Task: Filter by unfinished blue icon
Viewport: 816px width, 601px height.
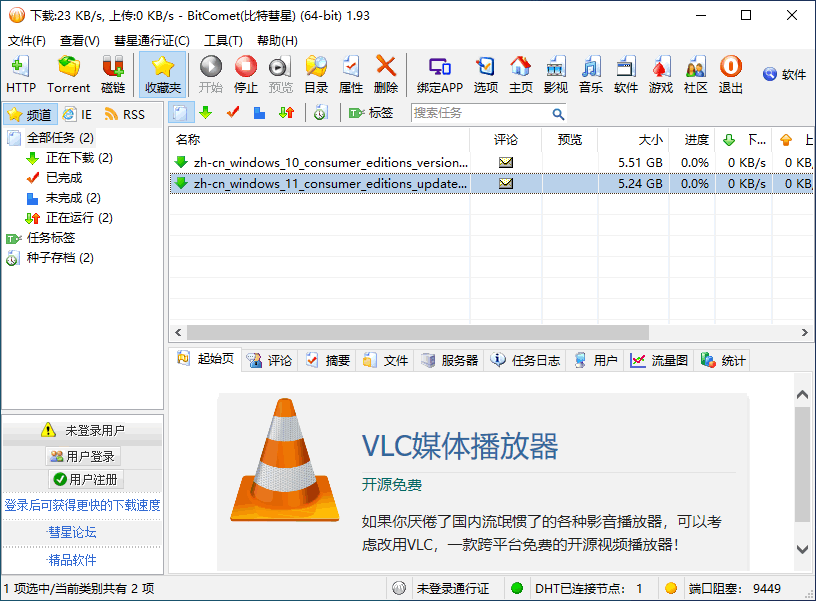Action: [259, 112]
